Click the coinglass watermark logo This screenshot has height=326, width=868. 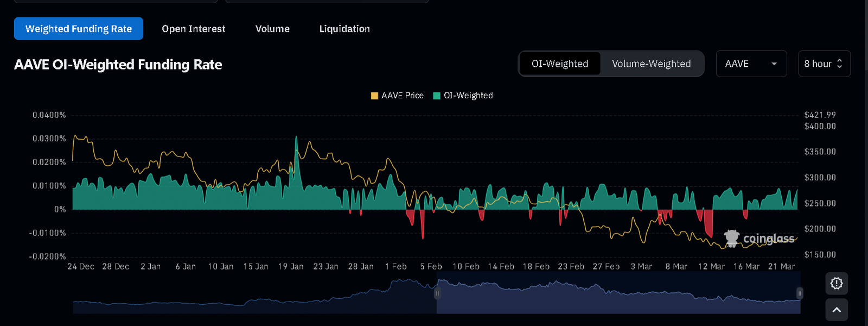(759, 238)
